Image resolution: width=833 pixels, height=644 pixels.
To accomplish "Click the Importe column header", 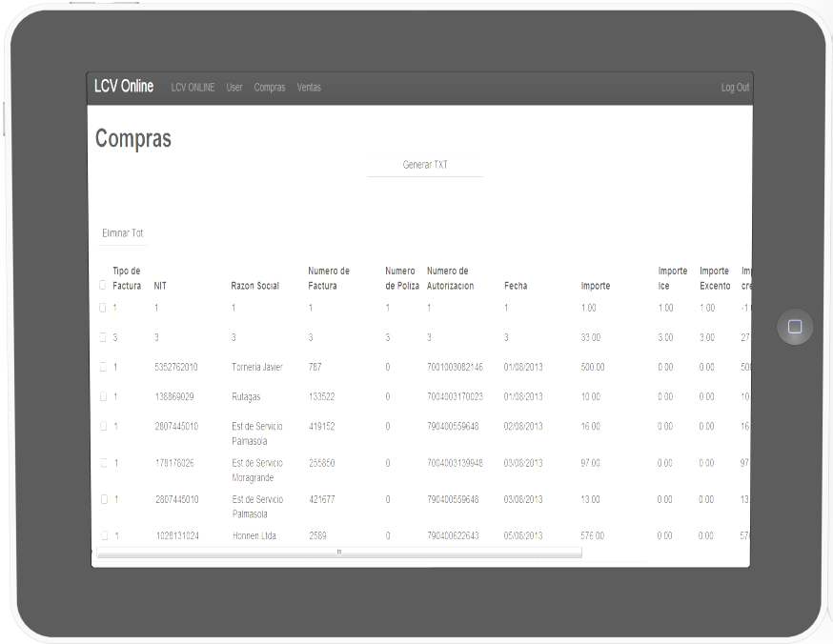I will (596, 286).
